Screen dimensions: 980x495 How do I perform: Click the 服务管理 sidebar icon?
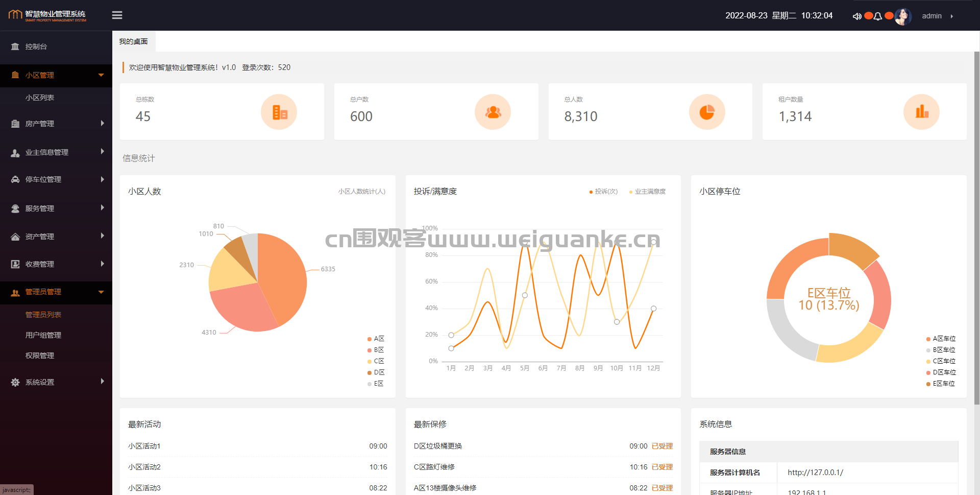(x=15, y=208)
